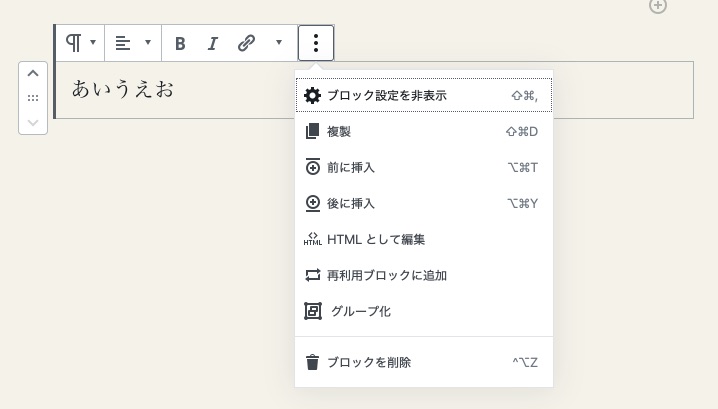Move block up with chevron
The image size is (718, 409).
coord(33,74)
